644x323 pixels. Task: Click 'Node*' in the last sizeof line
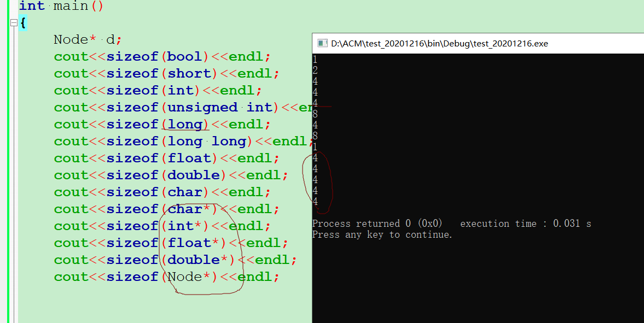pyautogui.click(x=189, y=277)
